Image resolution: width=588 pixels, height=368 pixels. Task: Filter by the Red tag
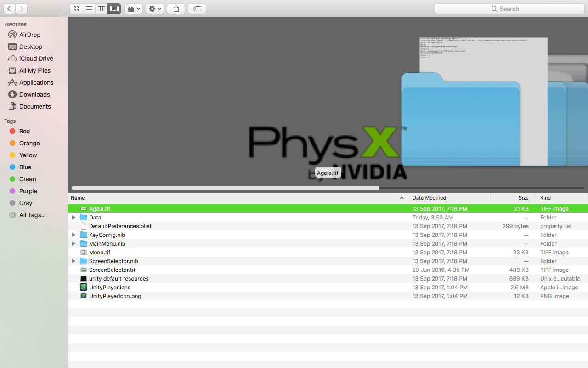[x=24, y=131]
